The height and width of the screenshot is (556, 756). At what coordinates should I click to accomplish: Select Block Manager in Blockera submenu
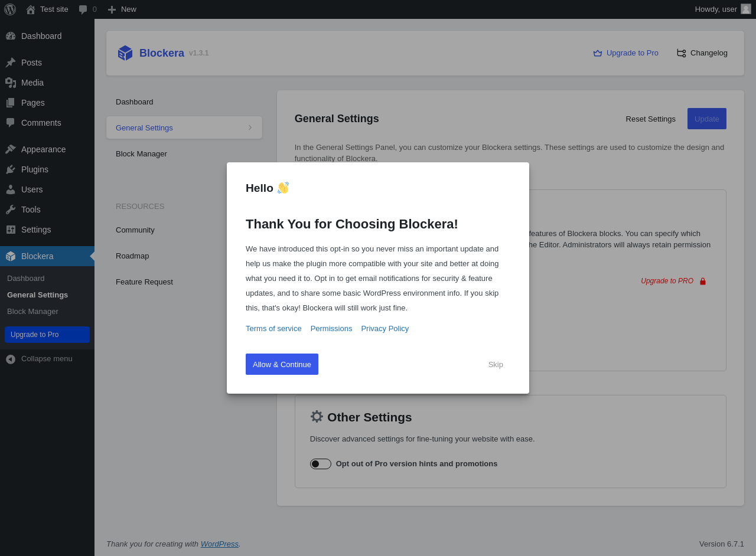pos(32,312)
